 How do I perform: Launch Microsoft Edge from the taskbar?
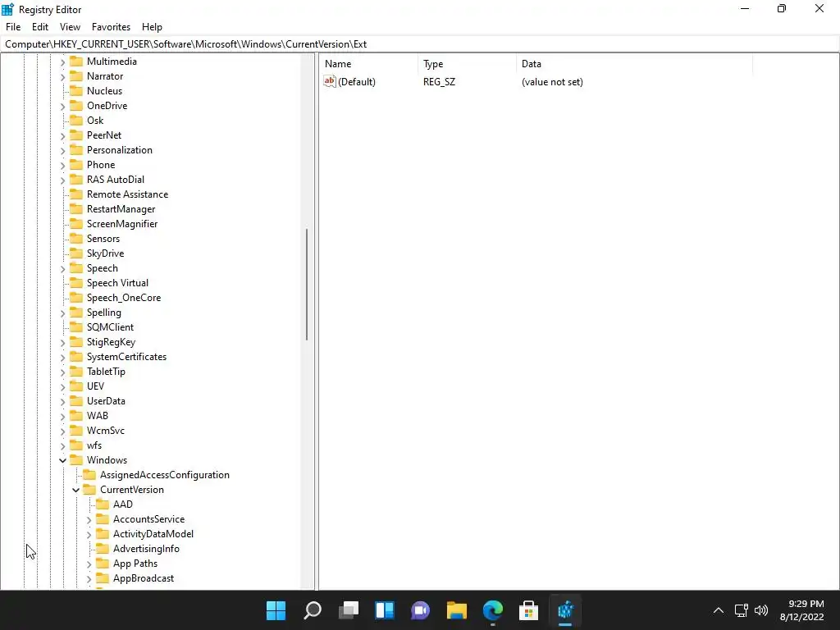click(x=493, y=610)
